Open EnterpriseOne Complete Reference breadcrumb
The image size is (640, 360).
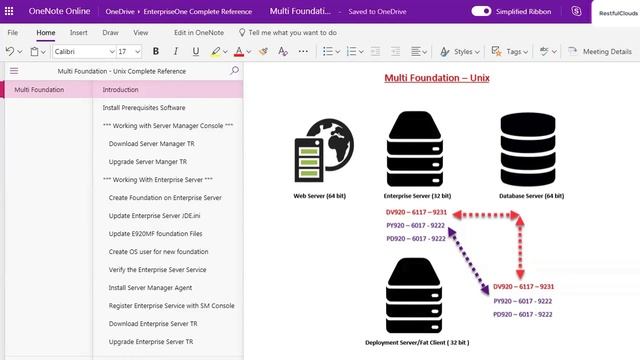[198, 11]
